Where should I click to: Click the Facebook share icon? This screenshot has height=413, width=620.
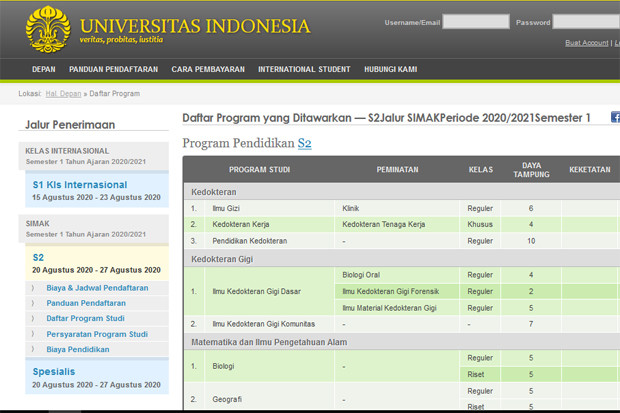tap(616, 117)
